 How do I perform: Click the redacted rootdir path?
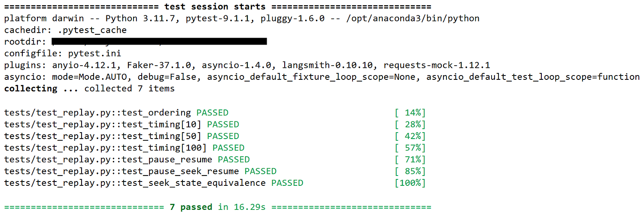pyautogui.click(x=159, y=42)
